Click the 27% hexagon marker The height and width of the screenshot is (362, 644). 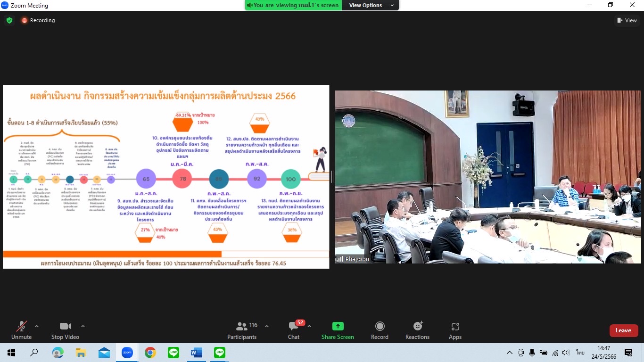(x=145, y=234)
